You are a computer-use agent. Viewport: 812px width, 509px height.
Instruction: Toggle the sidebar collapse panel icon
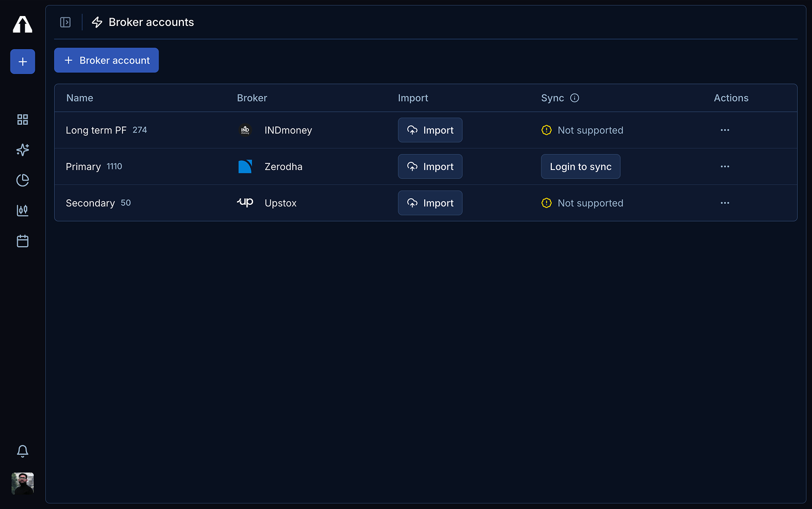pyautogui.click(x=65, y=22)
